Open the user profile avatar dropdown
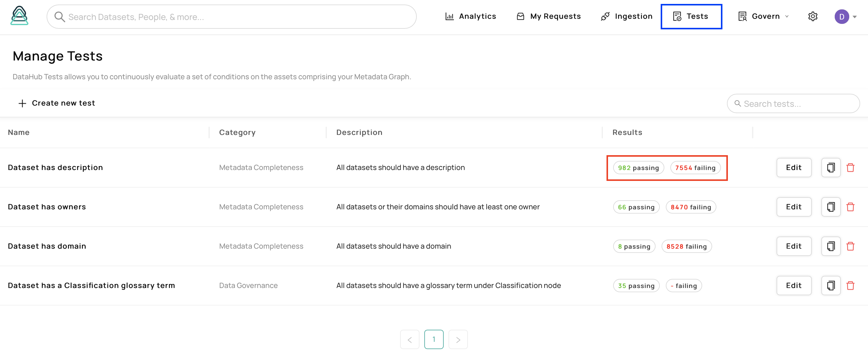The height and width of the screenshot is (363, 868). pos(845,17)
